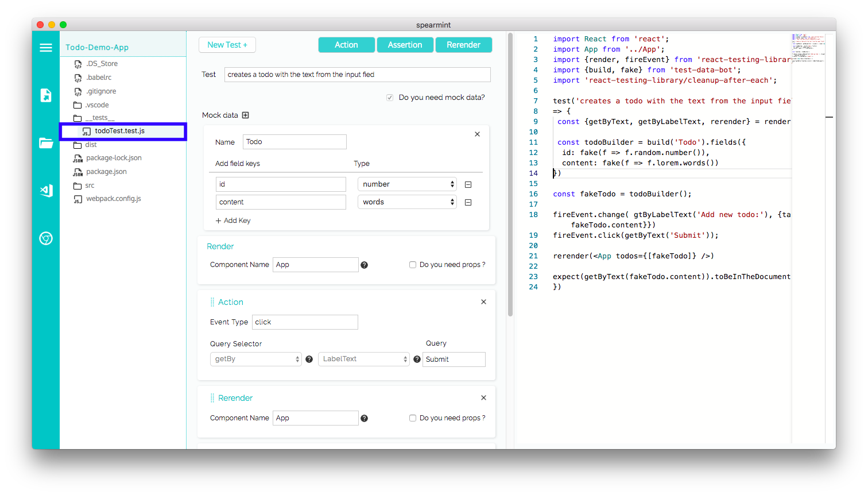Click the webpack.config.js JS file icon
868x495 pixels.
[78, 199]
